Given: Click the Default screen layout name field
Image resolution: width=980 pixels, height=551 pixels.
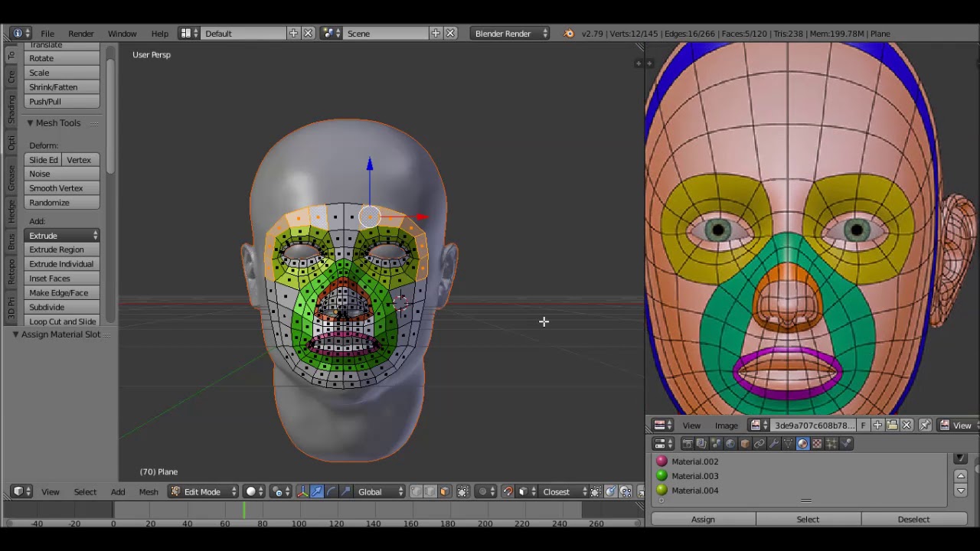Looking at the screenshot, I should (243, 34).
